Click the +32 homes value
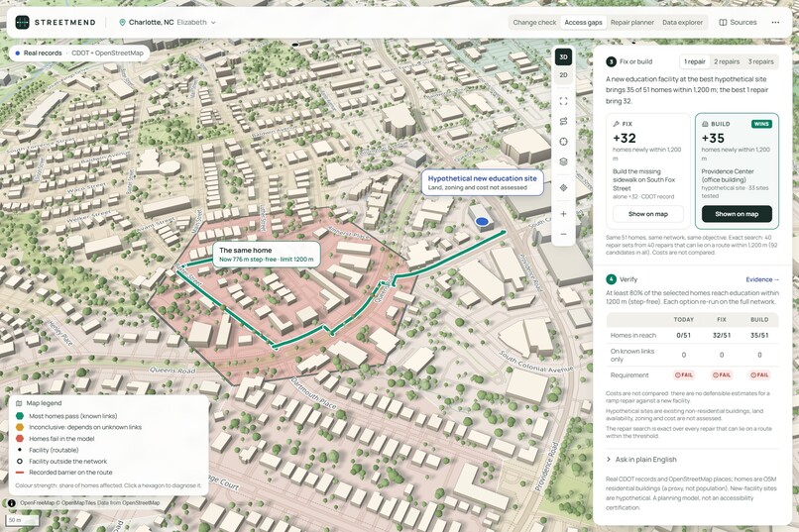The height and width of the screenshot is (532, 799). click(x=625, y=138)
